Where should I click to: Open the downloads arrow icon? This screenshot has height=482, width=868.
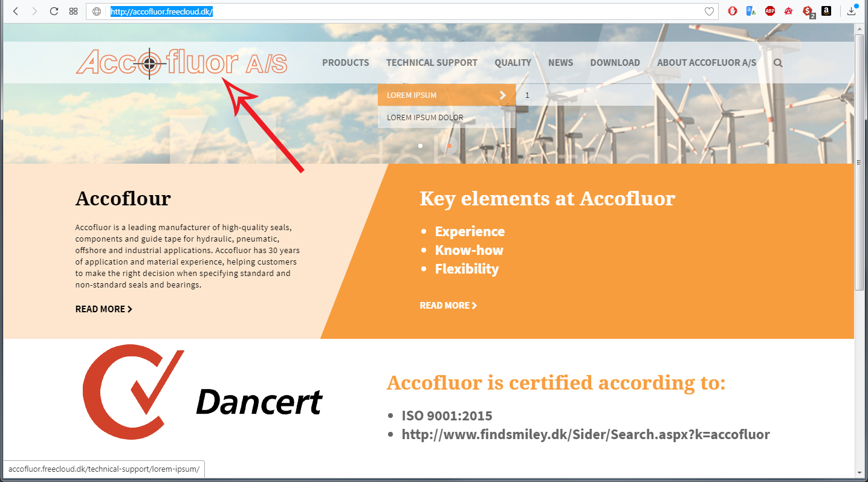[x=852, y=11]
